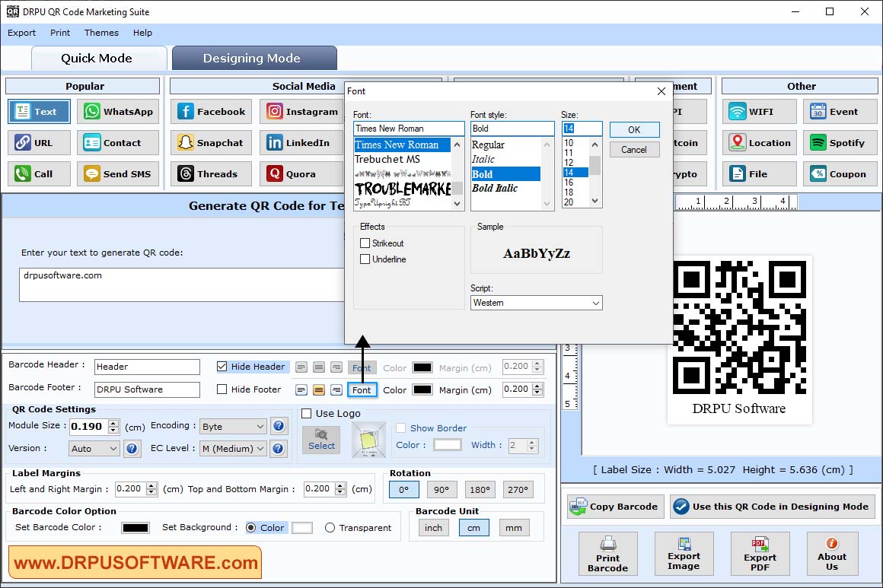This screenshot has width=883, height=588.
Task: Select the Text QR code type
Action: coord(40,111)
